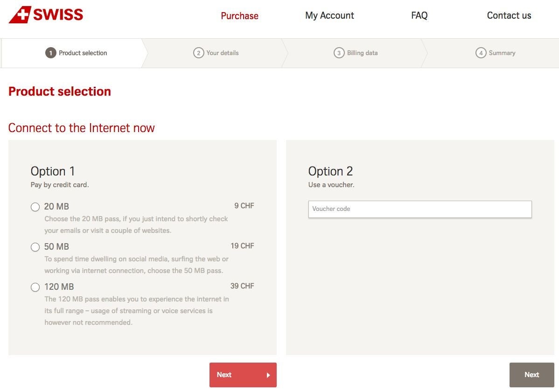
Task: Open the Contact us link
Action: click(509, 15)
